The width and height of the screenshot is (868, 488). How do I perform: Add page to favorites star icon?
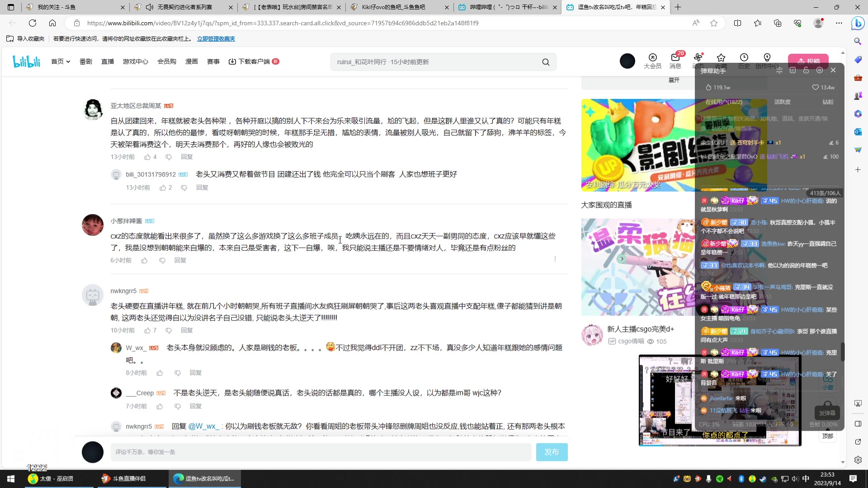(714, 23)
